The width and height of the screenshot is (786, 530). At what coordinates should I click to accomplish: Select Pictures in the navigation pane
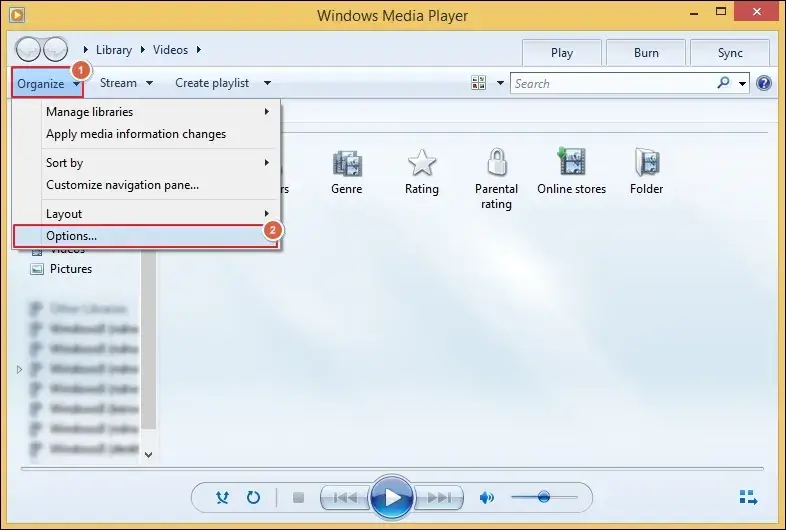(x=71, y=269)
